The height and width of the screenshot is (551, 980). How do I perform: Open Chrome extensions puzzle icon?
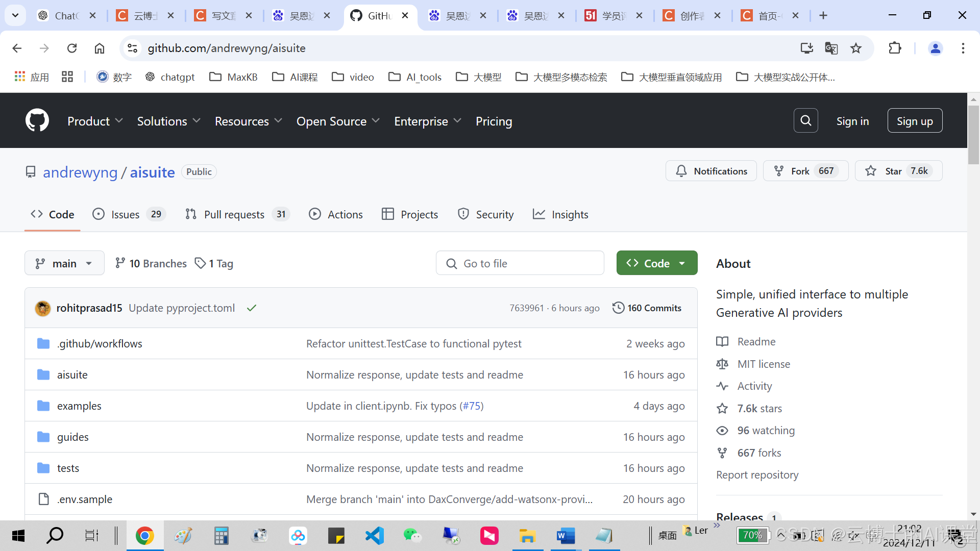point(895,48)
